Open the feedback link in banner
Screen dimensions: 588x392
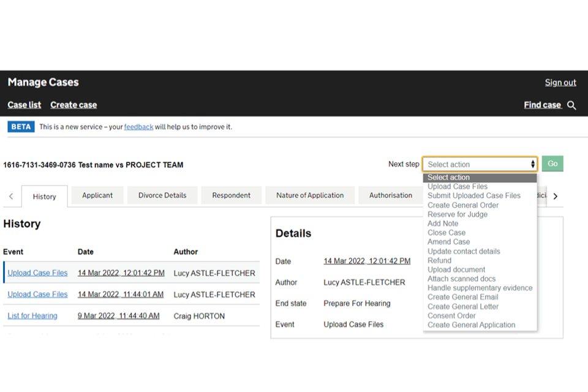coord(138,127)
